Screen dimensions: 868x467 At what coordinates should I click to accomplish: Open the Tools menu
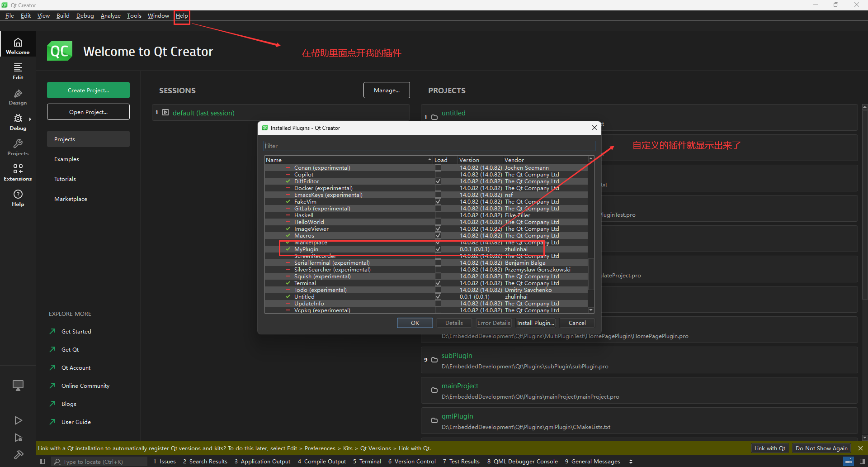[x=134, y=15]
